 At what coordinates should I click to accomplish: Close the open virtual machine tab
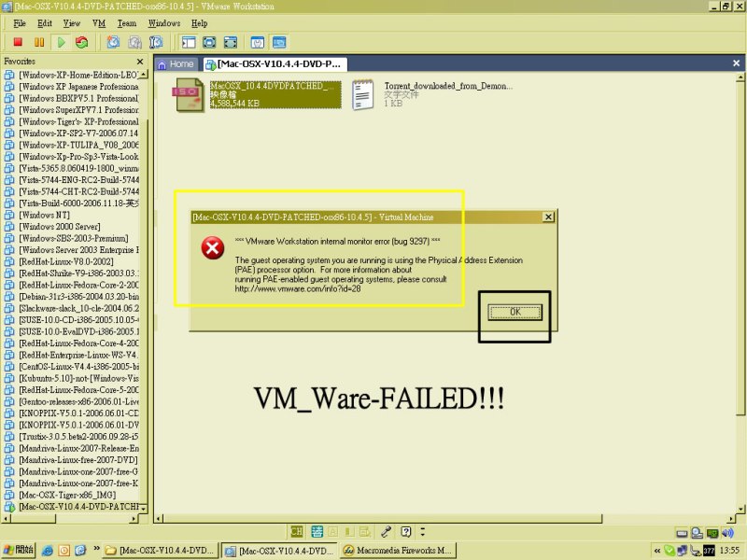(x=736, y=63)
